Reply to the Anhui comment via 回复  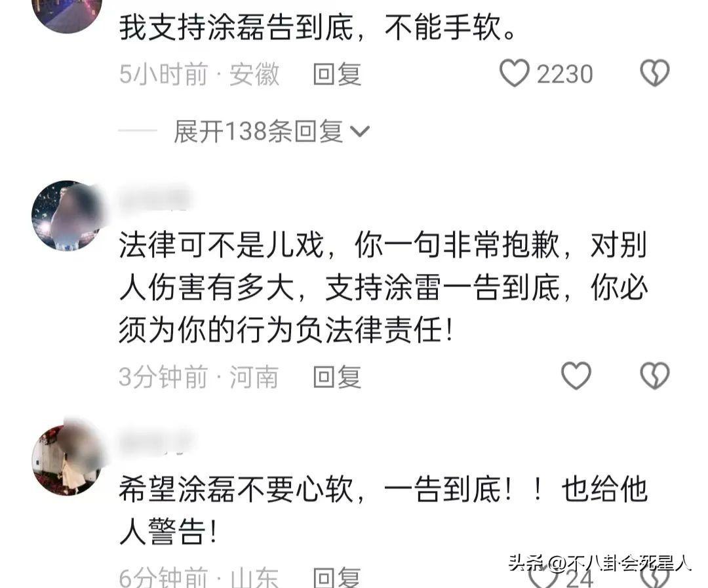(x=338, y=74)
